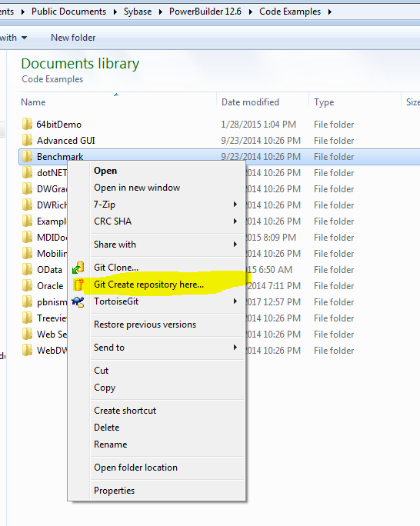Select the OData folder icon
The height and width of the screenshot is (526, 420).
coord(27,269)
